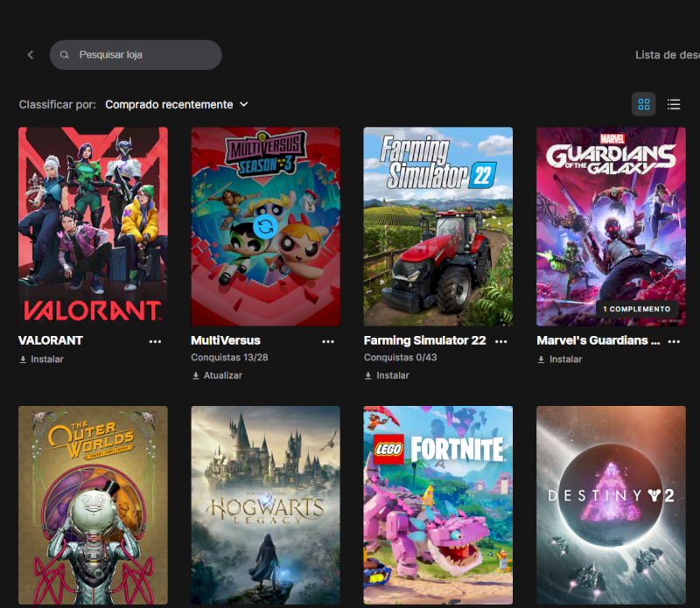Open MultiVersus three-dot options menu
This screenshot has height=608, width=700.
328,341
